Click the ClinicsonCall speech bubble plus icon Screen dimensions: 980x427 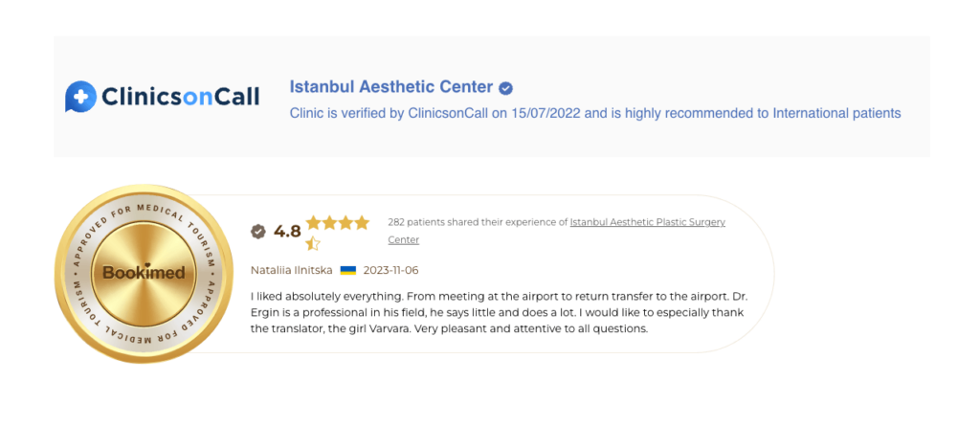pyautogui.click(x=80, y=97)
